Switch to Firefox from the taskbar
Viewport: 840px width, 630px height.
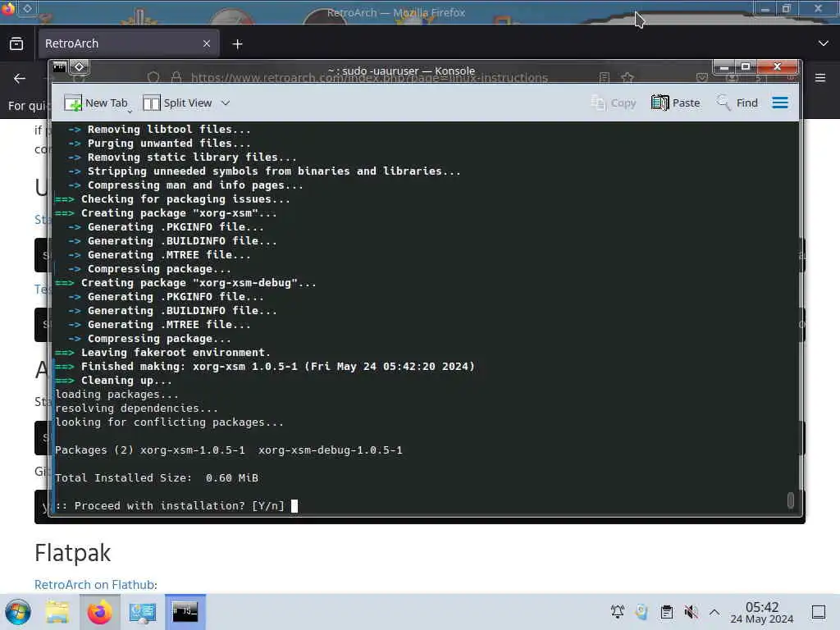[x=99, y=612]
